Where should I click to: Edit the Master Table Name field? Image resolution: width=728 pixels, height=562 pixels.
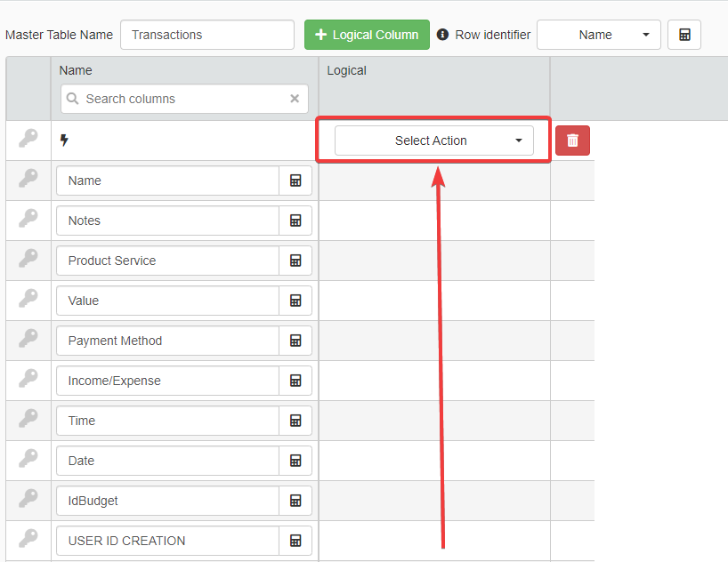coord(206,35)
